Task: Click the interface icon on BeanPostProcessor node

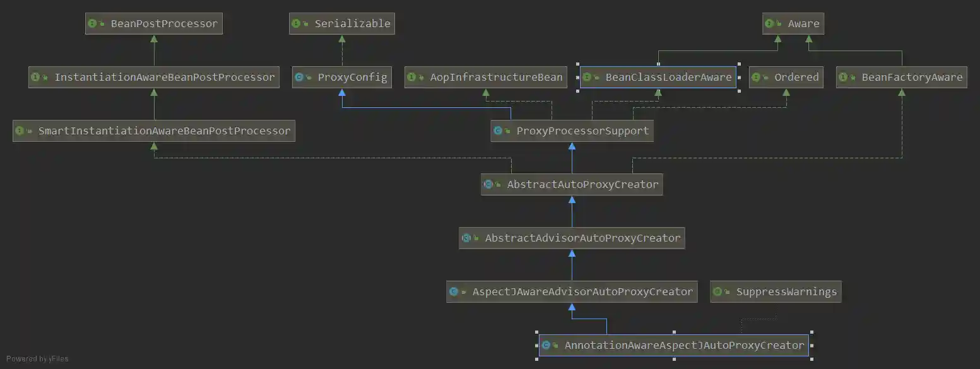Action: coord(93,24)
